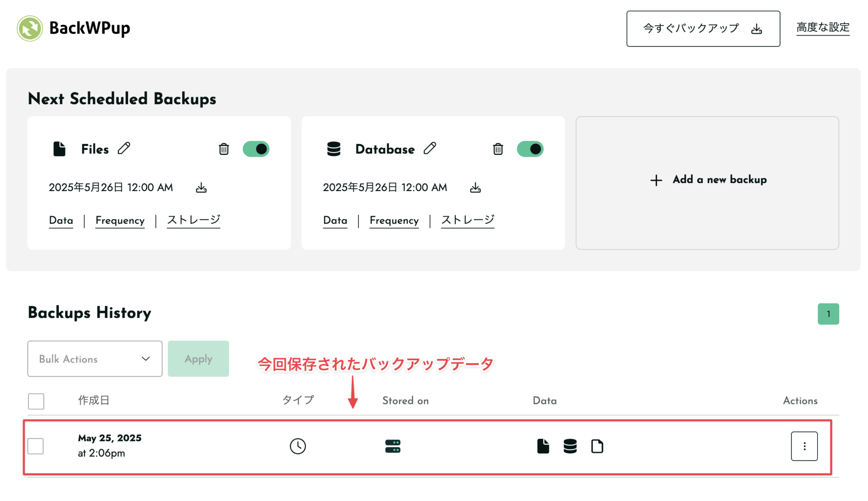Open the Bulk Actions dropdown

click(94, 359)
